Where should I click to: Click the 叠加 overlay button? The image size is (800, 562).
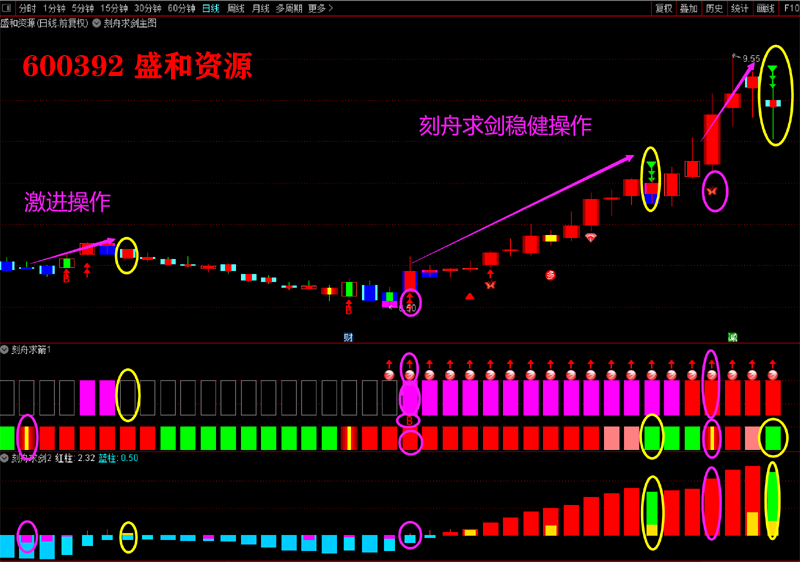[689, 8]
